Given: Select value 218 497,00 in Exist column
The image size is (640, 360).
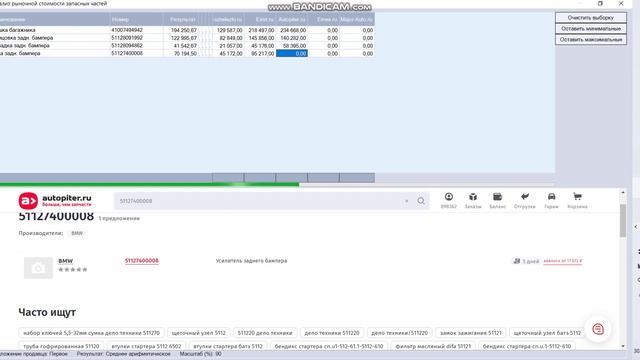Looking at the screenshot, I should click(260, 30).
